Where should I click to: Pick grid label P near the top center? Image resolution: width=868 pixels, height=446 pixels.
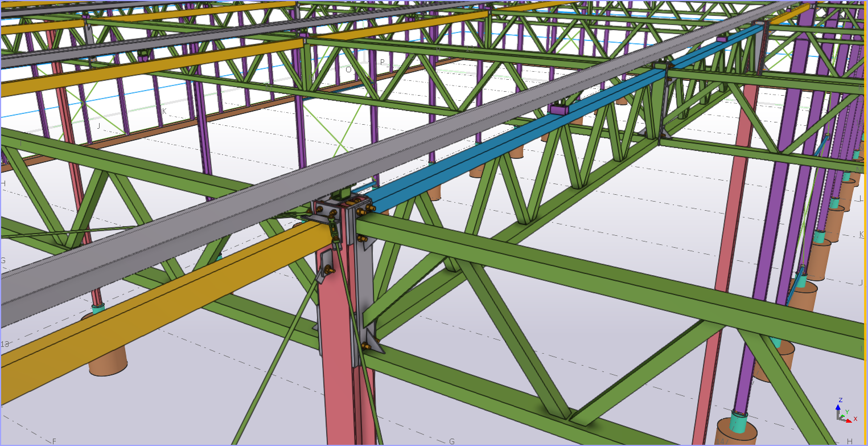click(382, 62)
